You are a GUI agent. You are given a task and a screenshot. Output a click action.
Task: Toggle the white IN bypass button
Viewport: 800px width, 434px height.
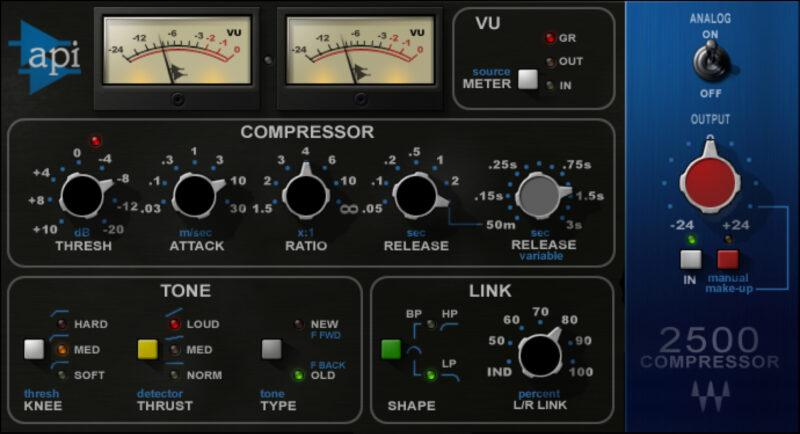point(689,261)
